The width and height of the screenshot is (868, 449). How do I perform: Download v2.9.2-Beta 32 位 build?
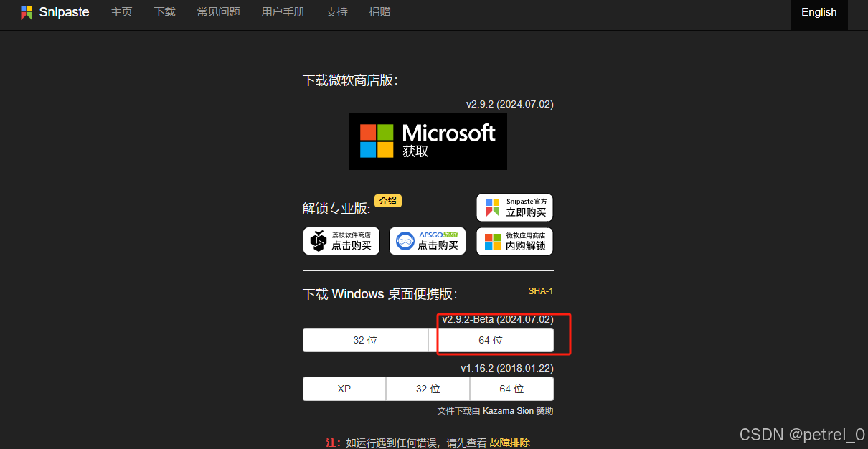point(365,340)
